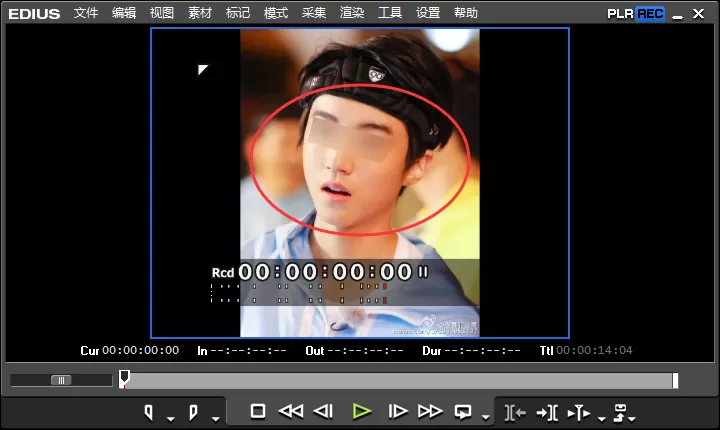Click the In timecode field
This screenshot has width=720, height=430.
[x=248, y=351]
